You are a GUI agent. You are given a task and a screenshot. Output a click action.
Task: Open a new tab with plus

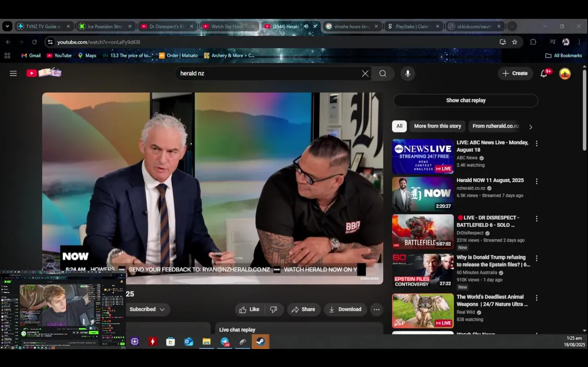tap(512, 27)
